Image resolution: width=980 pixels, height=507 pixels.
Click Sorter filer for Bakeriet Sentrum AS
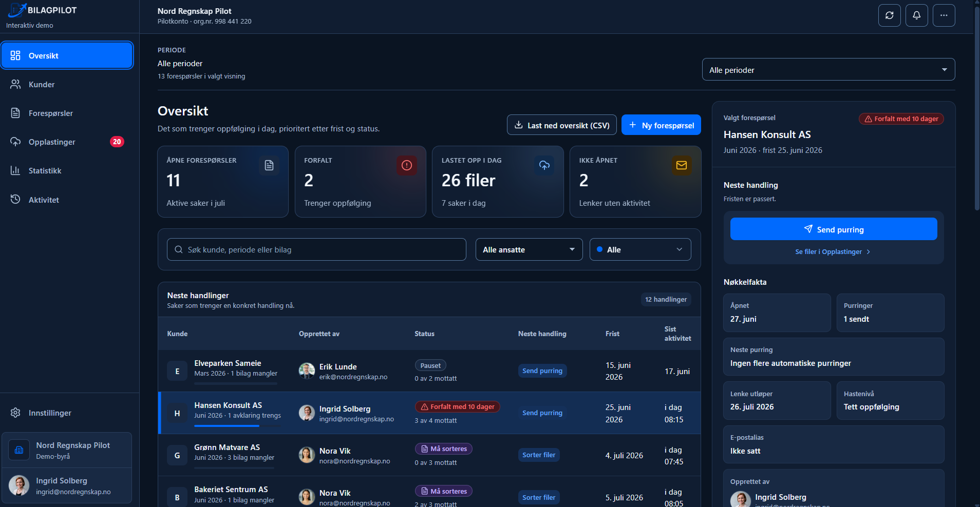(539, 497)
